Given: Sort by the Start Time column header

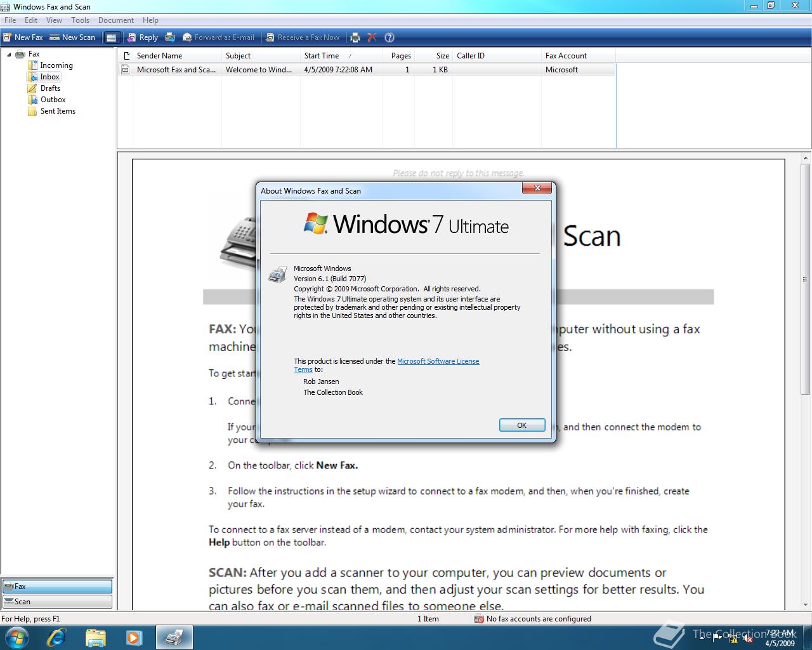Looking at the screenshot, I should 341,56.
